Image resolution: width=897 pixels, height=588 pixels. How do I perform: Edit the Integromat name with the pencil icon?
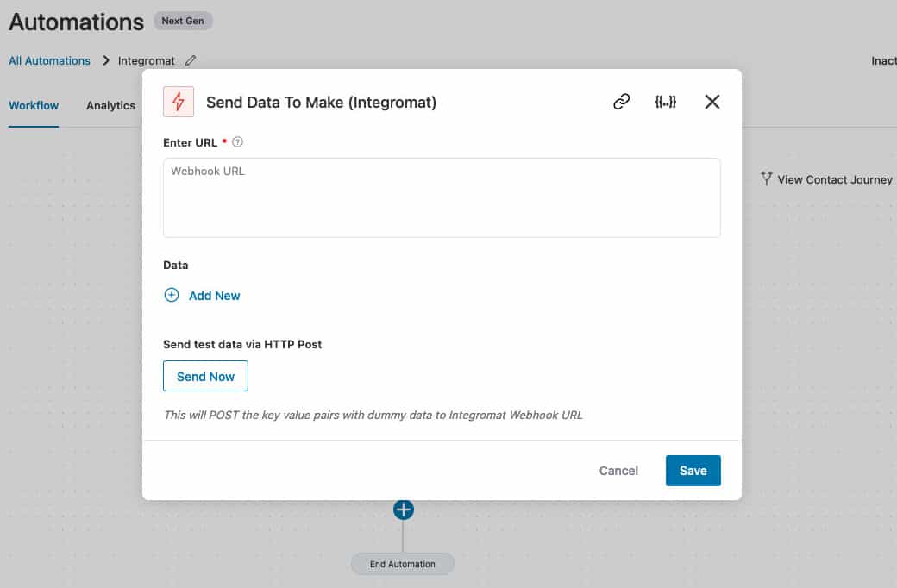191,60
